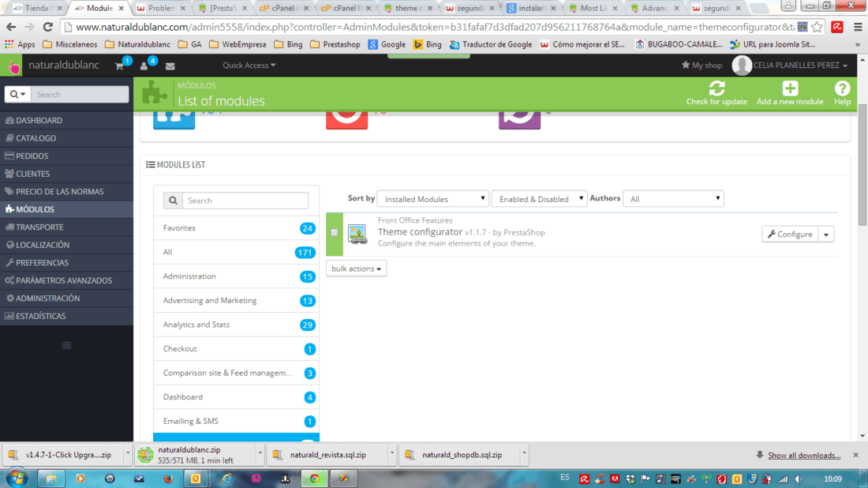Click the Chrome bookmark star icon
The width and height of the screenshot is (868, 488).
pos(817,27)
